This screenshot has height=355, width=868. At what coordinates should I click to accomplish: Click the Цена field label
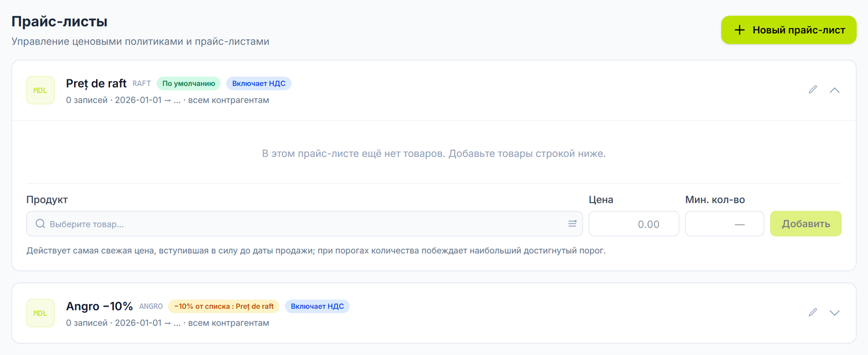pos(601,200)
